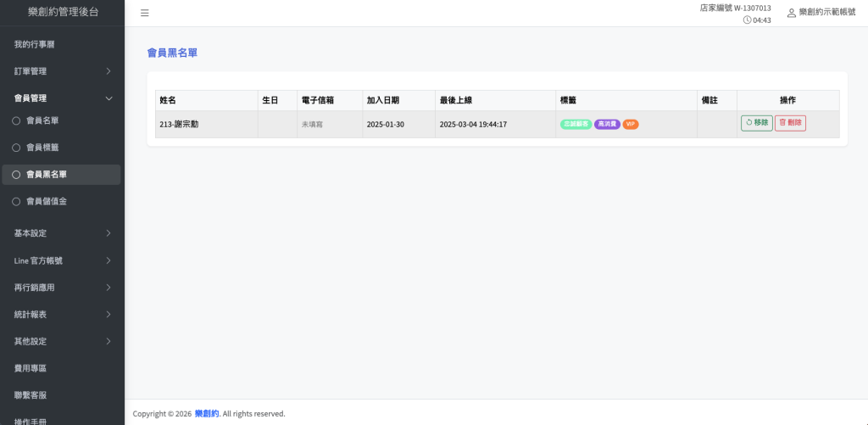Expand the 訂單管理 menu chevron

coord(108,71)
